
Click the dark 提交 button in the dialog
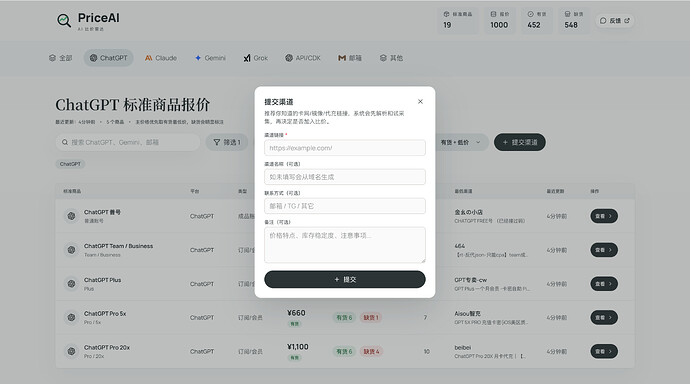[345, 279]
